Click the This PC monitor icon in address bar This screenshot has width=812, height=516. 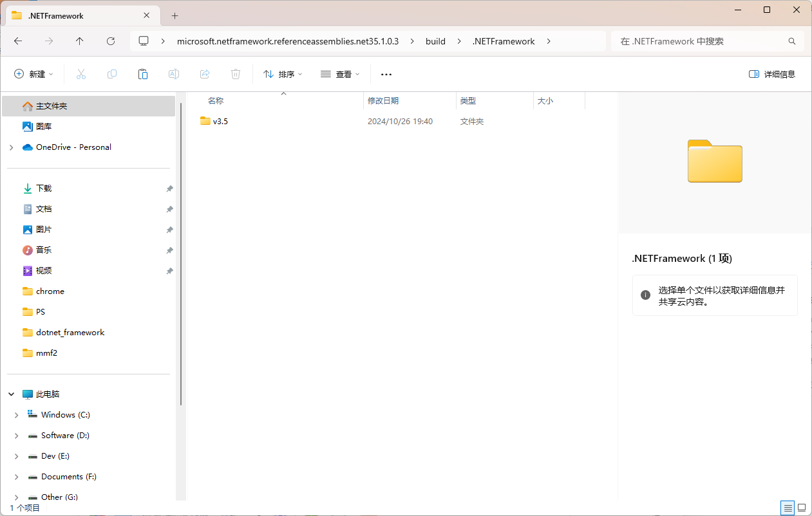pyautogui.click(x=144, y=41)
